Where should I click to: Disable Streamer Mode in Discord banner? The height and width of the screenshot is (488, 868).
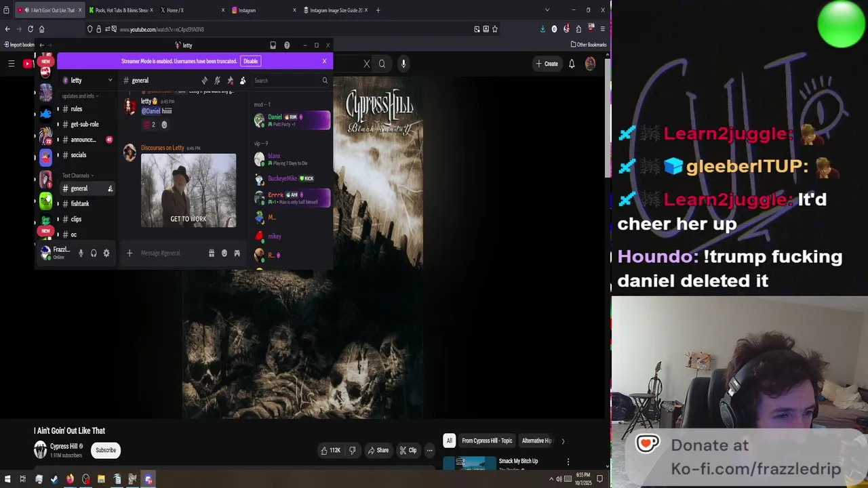[x=250, y=61]
